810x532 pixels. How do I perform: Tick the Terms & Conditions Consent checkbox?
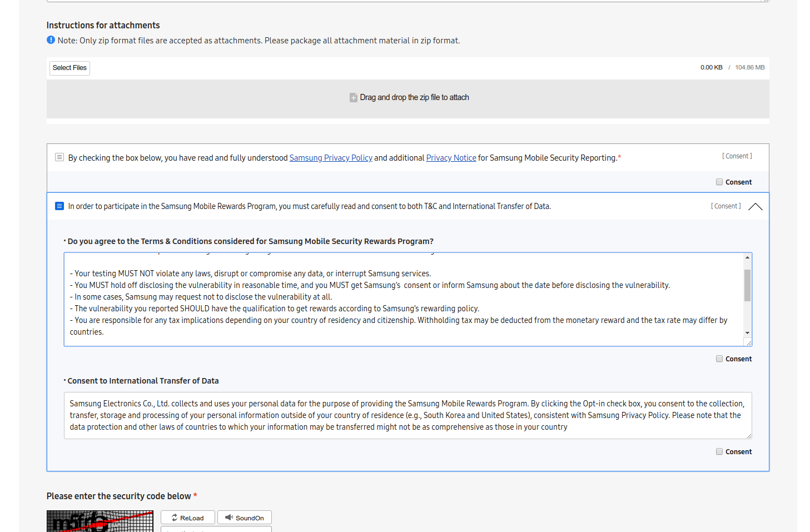(719, 359)
